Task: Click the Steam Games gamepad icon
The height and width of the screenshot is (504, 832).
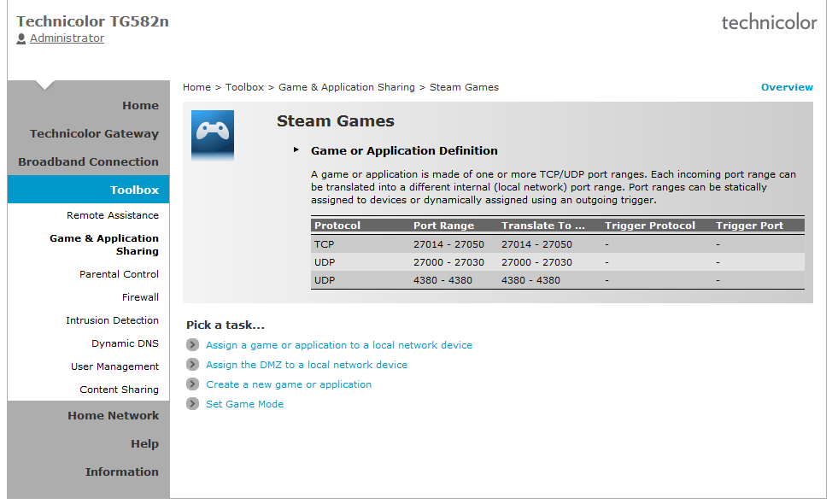Action: click(212, 135)
